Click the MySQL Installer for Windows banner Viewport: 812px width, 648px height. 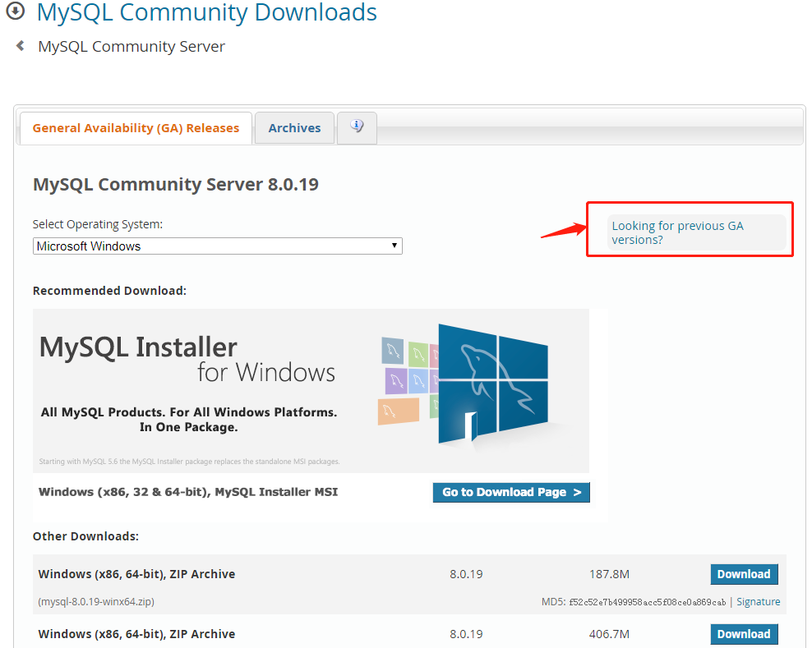tap(311, 391)
